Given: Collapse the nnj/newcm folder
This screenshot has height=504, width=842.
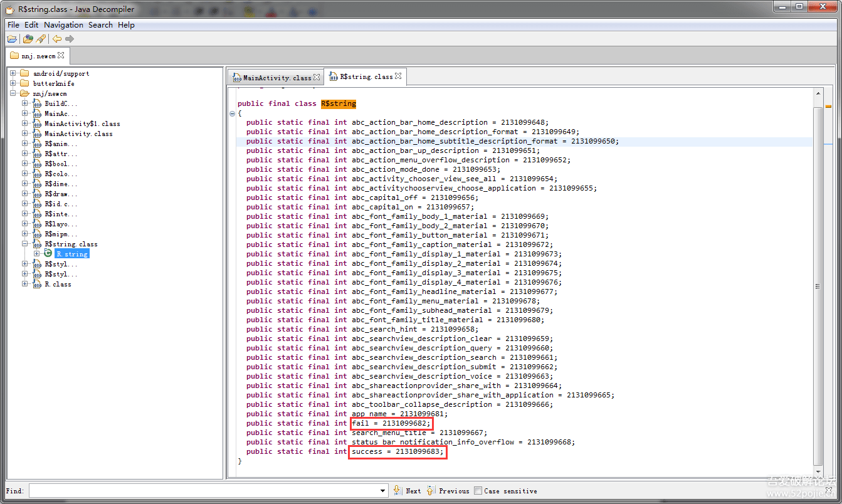Looking at the screenshot, I should [x=13, y=93].
